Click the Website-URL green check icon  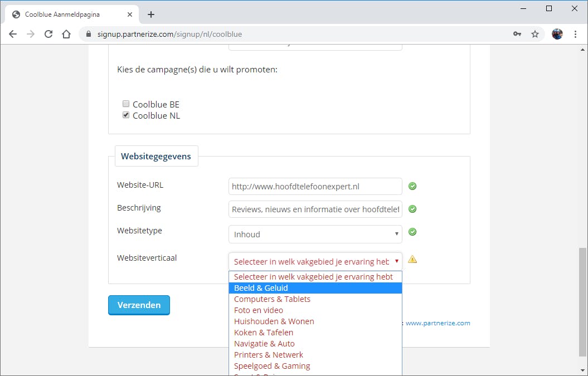click(x=412, y=186)
